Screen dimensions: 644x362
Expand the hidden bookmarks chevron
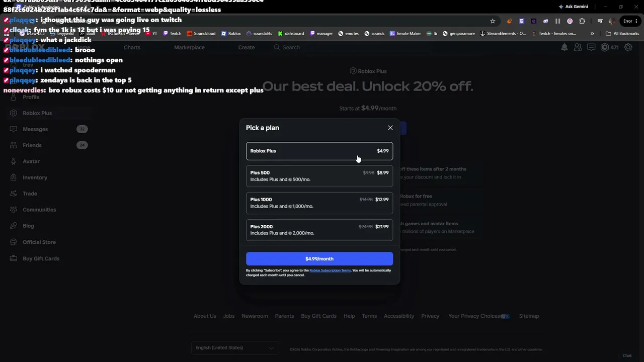(592, 34)
